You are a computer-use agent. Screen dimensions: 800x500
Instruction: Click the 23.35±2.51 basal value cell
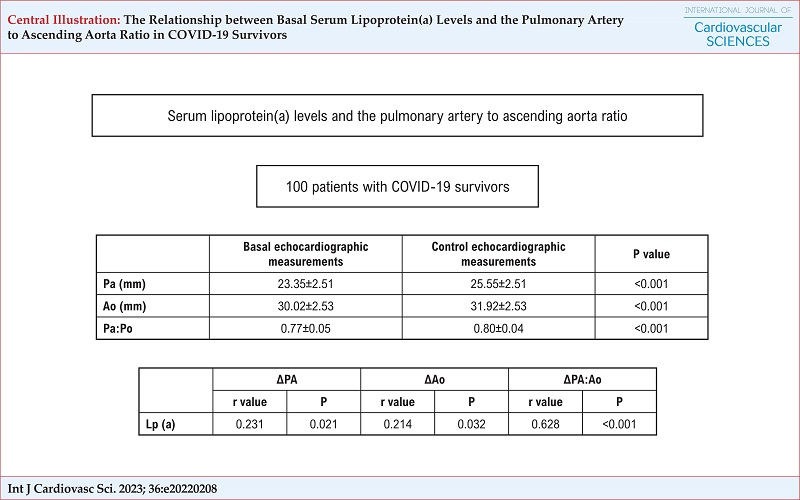click(x=304, y=283)
